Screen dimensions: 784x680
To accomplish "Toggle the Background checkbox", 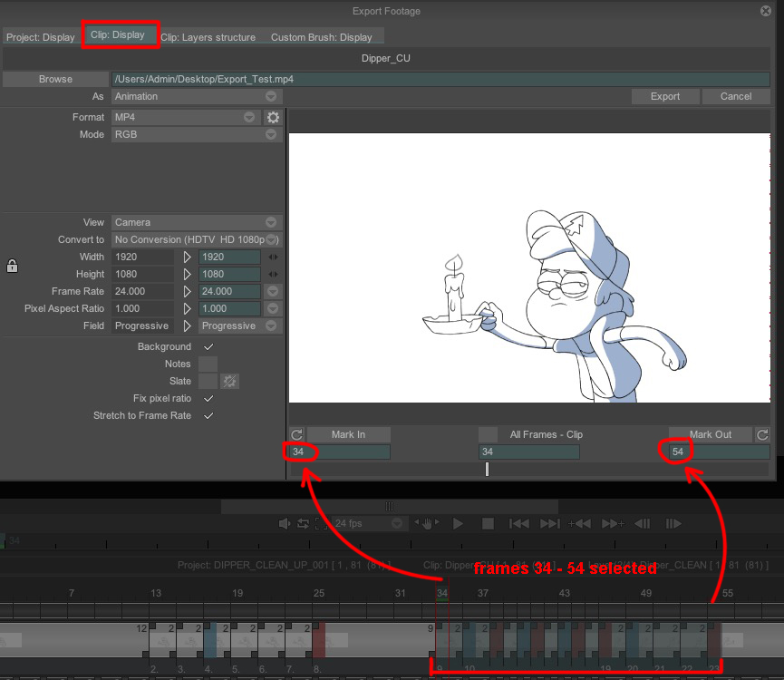I will click(x=208, y=346).
